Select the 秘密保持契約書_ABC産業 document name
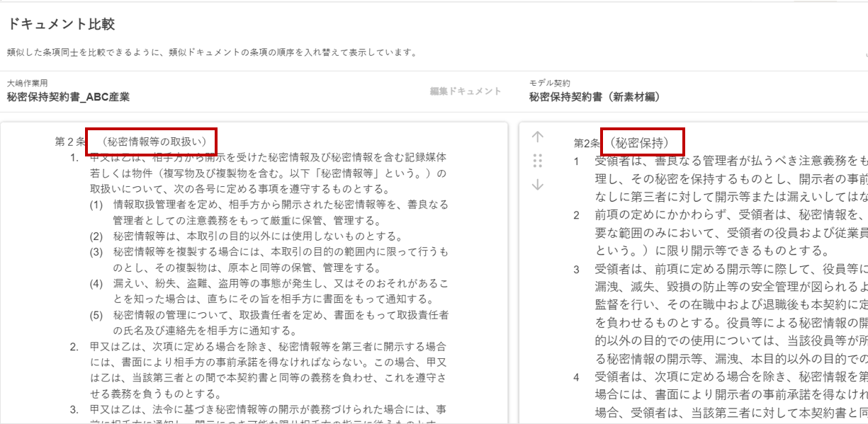The image size is (868, 424). pos(68,97)
